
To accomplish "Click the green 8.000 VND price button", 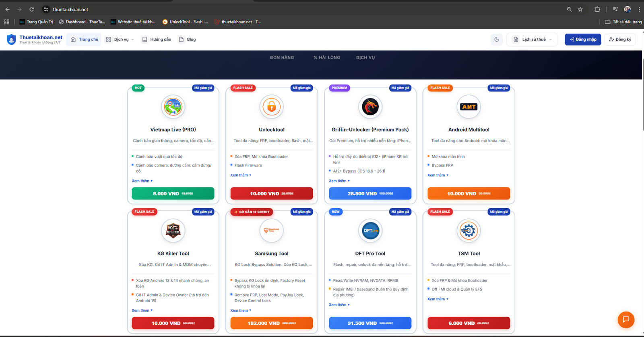I will [x=173, y=193].
